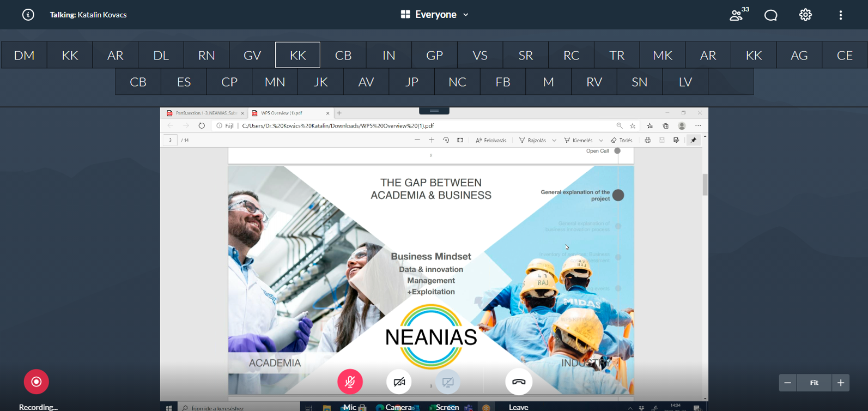The height and width of the screenshot is (411, 868).
Task: Select the IN participant tile
Action: 389,55
